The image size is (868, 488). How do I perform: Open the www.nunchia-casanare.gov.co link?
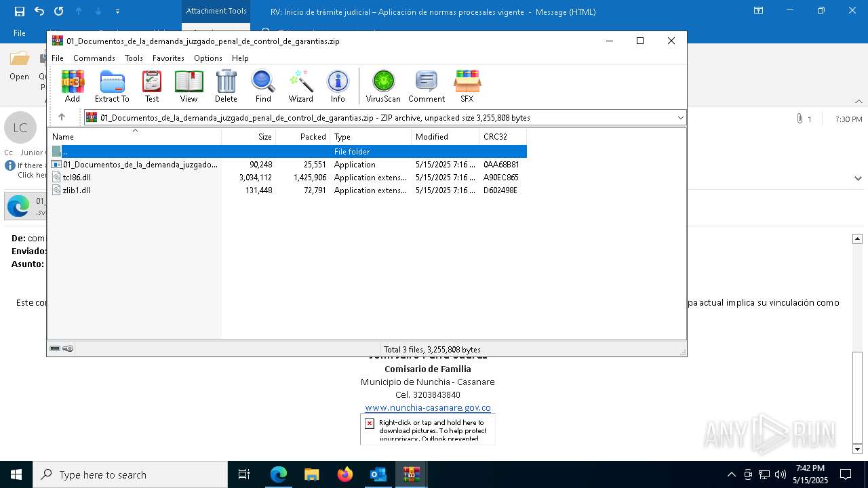click(x=428, y=407)
